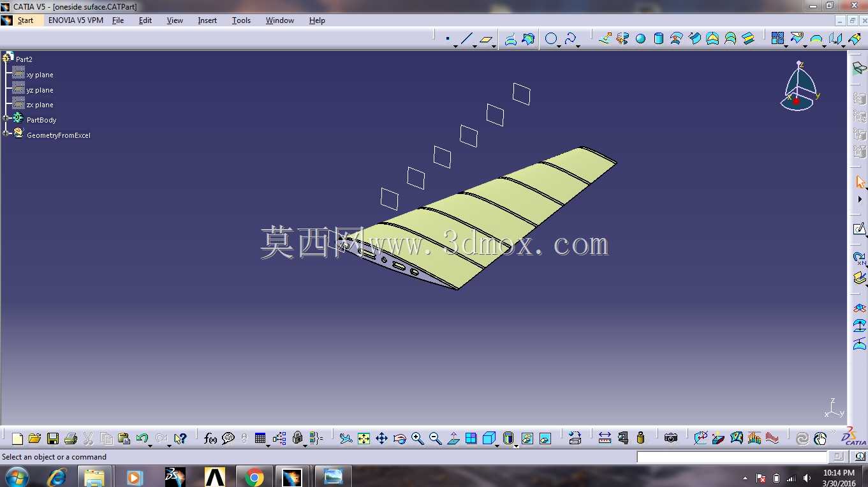868x487 pixels.
Task: Click the Normal View icon
Action: [453, 438]
